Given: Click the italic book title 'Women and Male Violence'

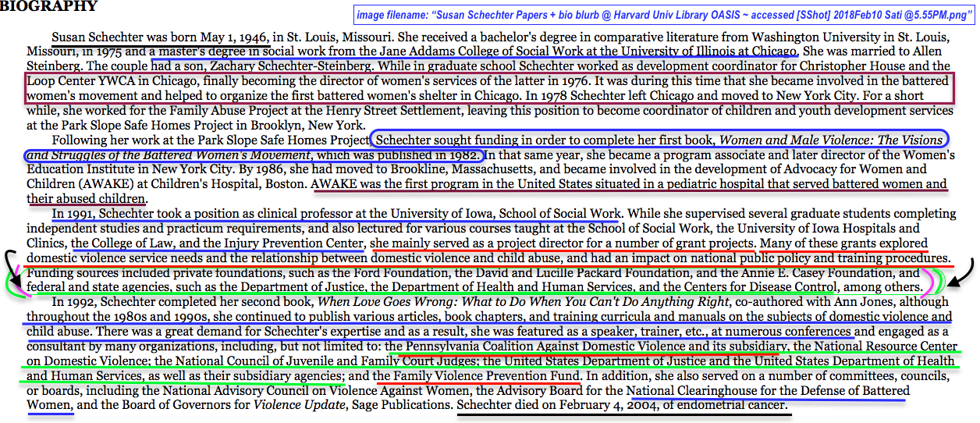Looking at the screenshot, I should (x=830, y=140).
